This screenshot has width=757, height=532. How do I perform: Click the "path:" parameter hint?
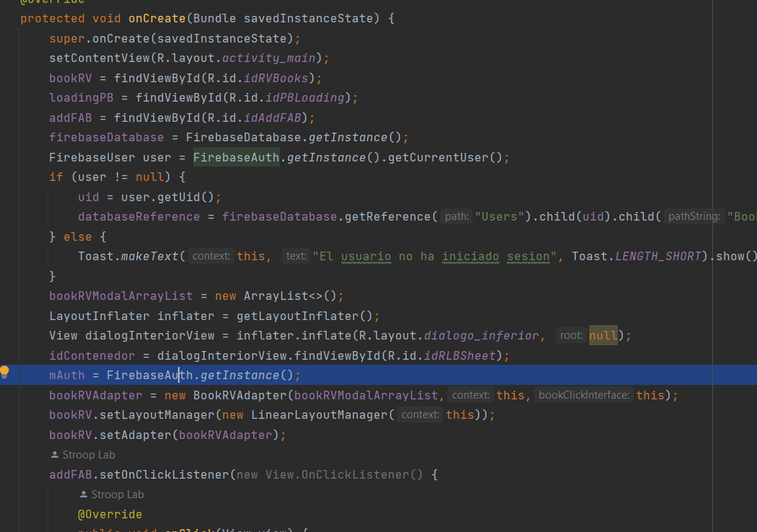456,216
